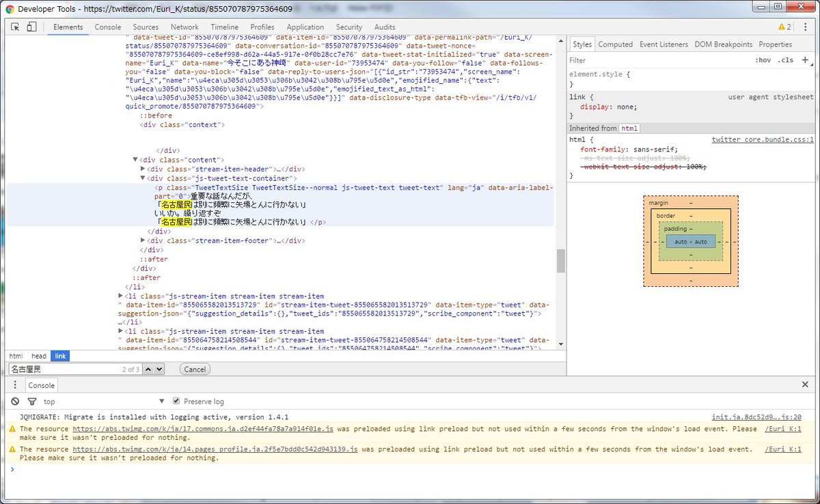Jump to previous search result arrow

150,369
